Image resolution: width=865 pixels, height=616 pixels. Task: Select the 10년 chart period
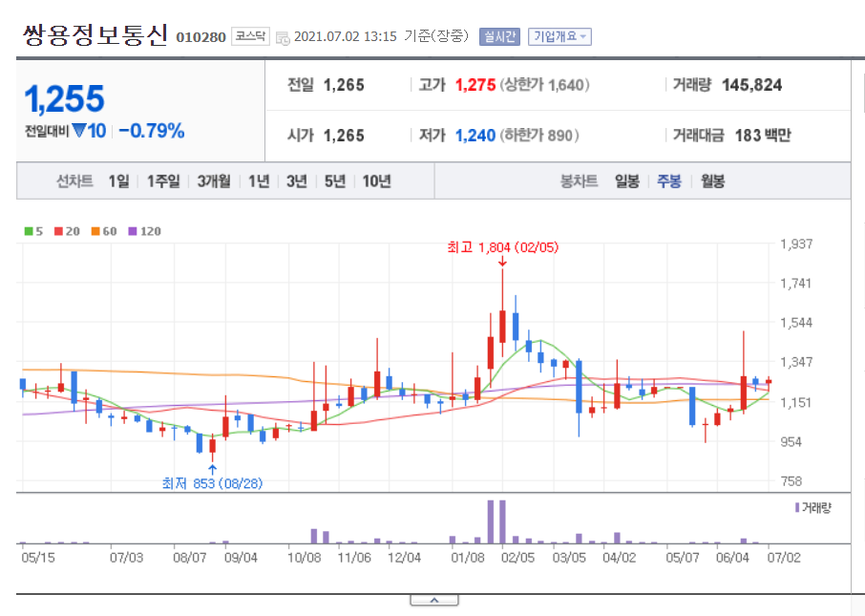coord(377,181)
